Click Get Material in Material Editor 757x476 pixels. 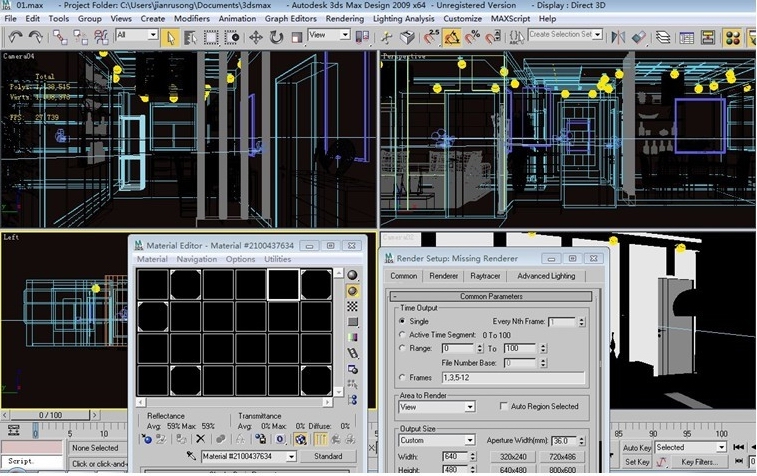click(146, 439)
